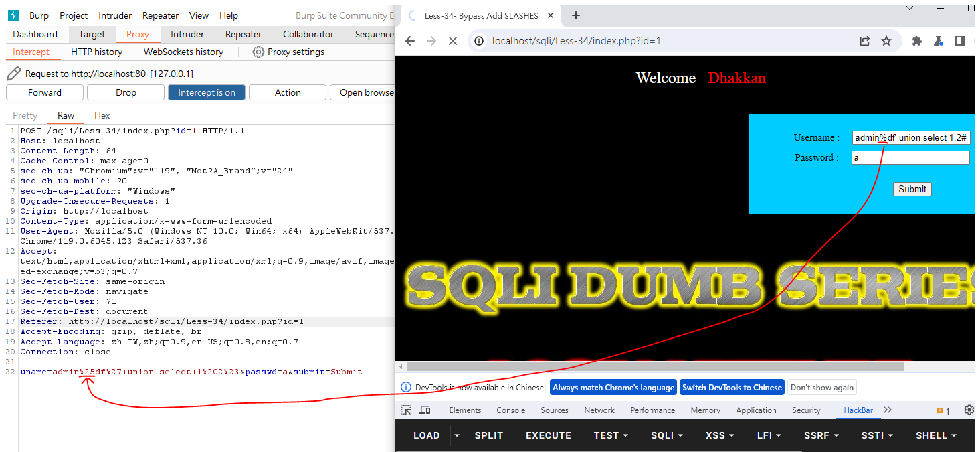Expand the HackBar SQLI dropdown
Viewport: 980px width, 452px height.
pos(667,435)
